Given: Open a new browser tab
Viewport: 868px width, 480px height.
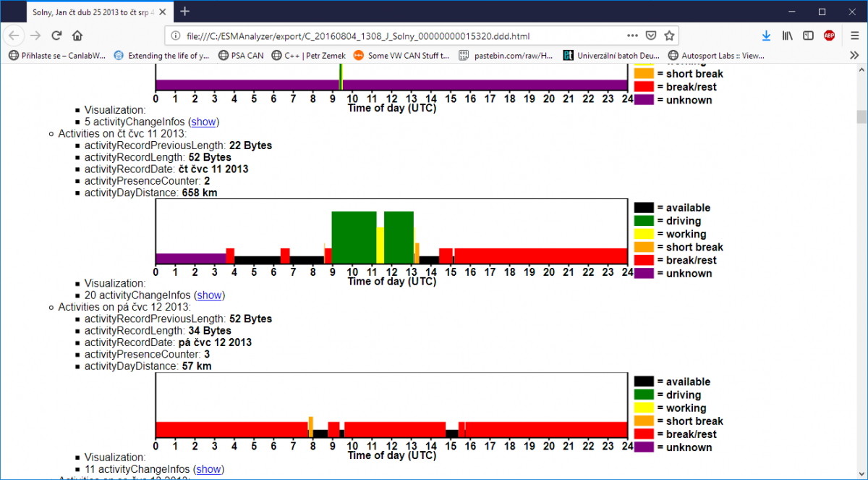Looking at the screenshot, I should tap(185, 12).
